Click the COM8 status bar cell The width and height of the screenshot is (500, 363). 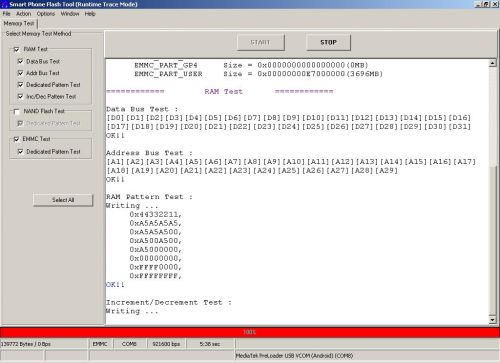click(x=129, y=344)
